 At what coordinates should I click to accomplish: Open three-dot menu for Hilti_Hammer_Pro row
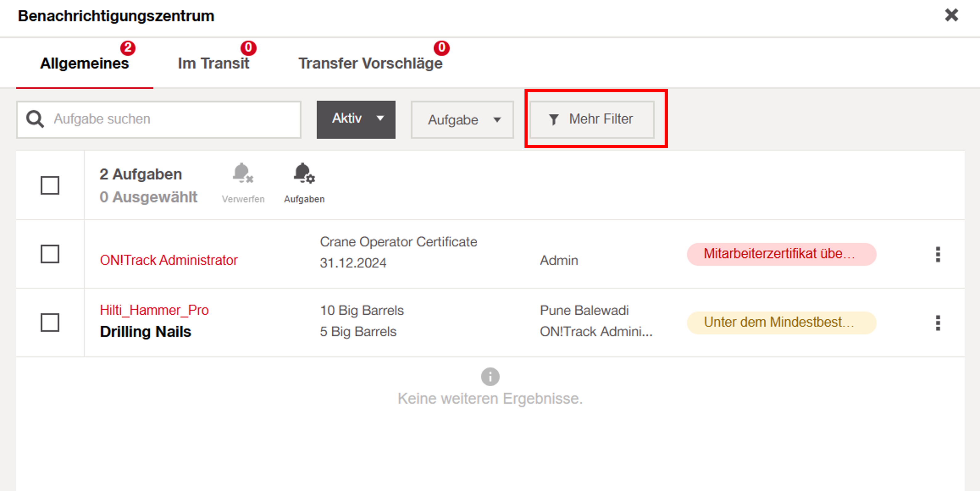[x=937, y=323]
